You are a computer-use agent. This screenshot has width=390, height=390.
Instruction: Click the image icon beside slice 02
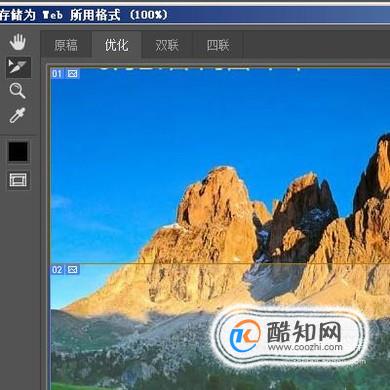(72, 270)
